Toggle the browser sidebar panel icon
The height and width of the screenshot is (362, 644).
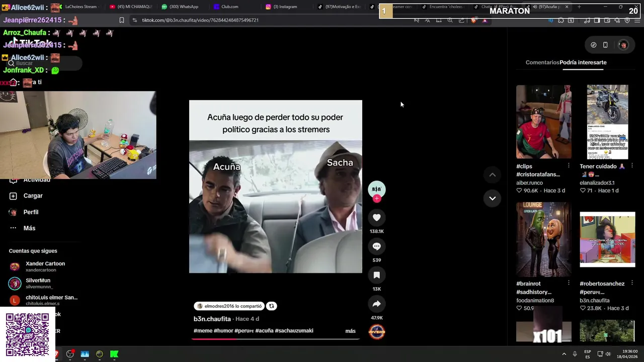tap(597, 20)
